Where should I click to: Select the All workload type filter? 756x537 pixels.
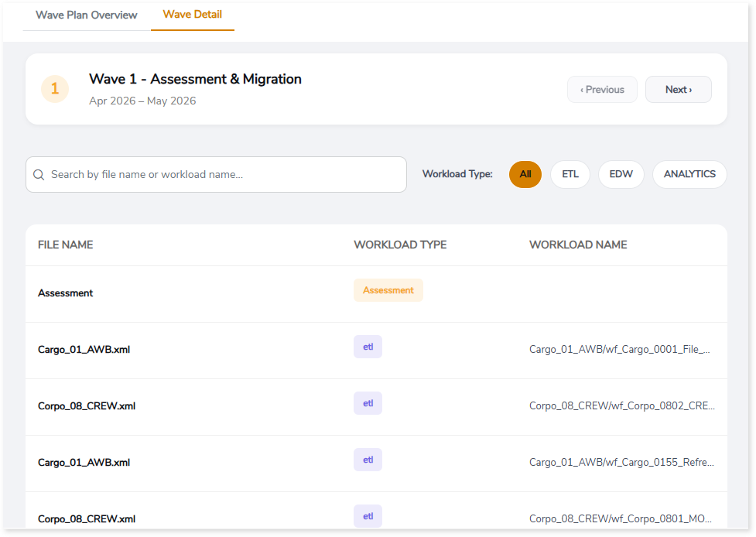(x=525, y=174)
